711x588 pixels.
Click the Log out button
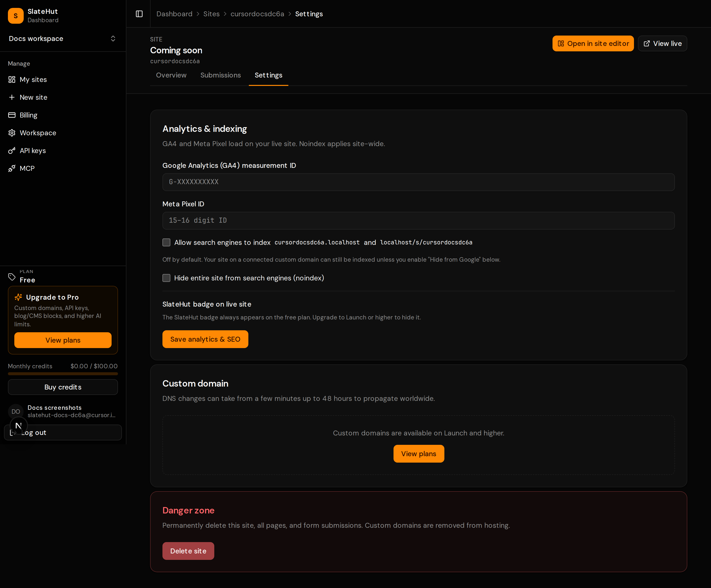[x=63, y=433]
